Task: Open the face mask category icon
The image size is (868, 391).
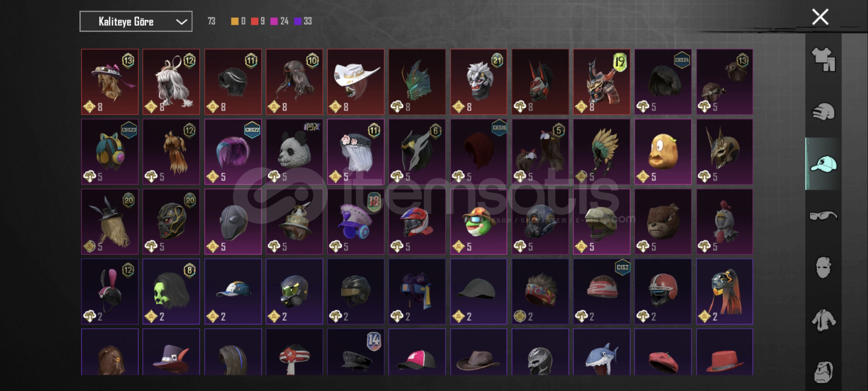Action: [823, 268]
